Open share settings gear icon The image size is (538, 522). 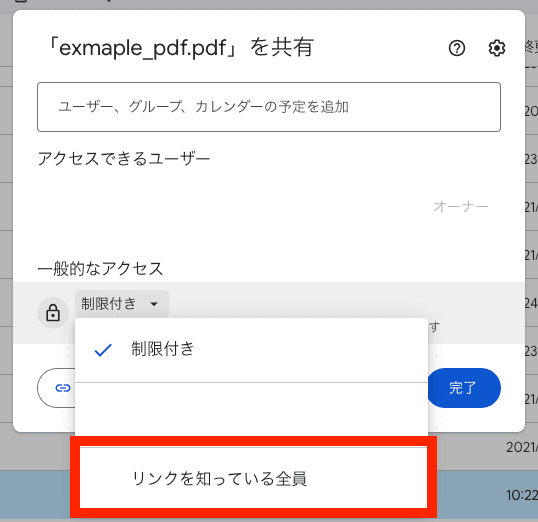(496, 48)
